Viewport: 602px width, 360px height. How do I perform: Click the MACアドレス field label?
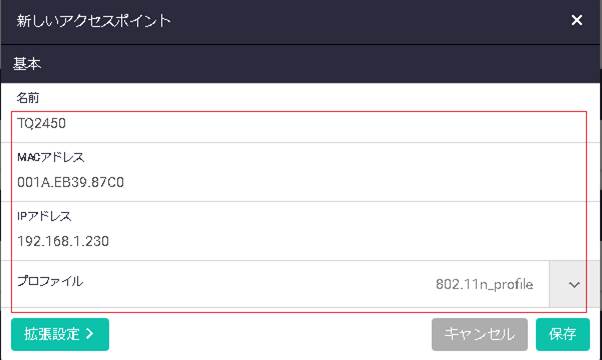point(50,157)
